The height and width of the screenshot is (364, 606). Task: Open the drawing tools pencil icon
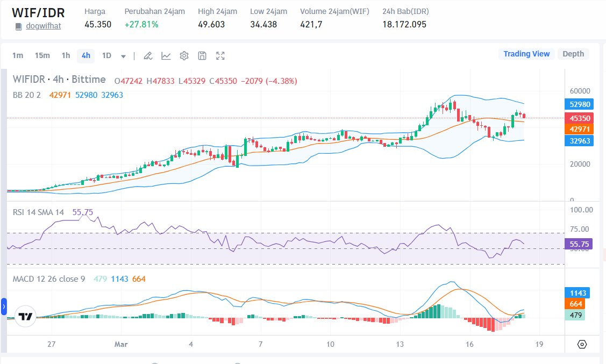click(x=148, y=56)
